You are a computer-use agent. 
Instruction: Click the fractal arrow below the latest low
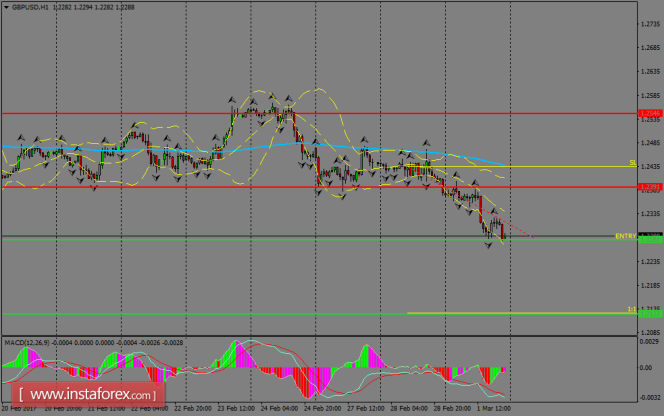488,245
